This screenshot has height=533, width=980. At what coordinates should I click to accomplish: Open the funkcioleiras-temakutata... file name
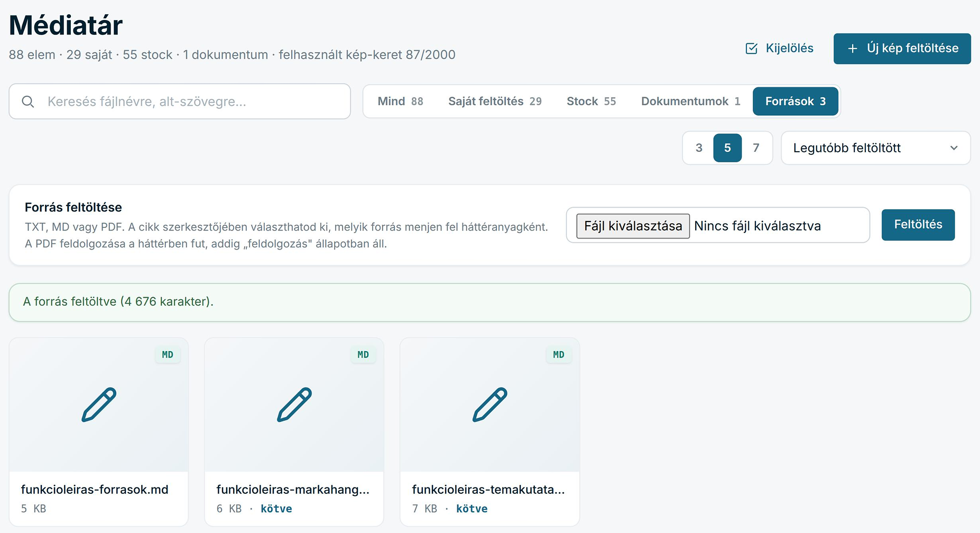pos(488,490)
